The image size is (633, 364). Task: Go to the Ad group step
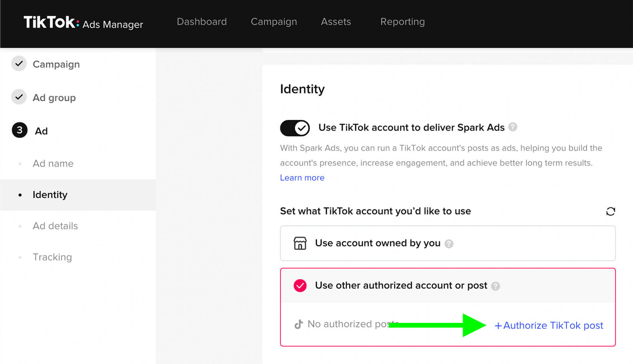[54, 98]
